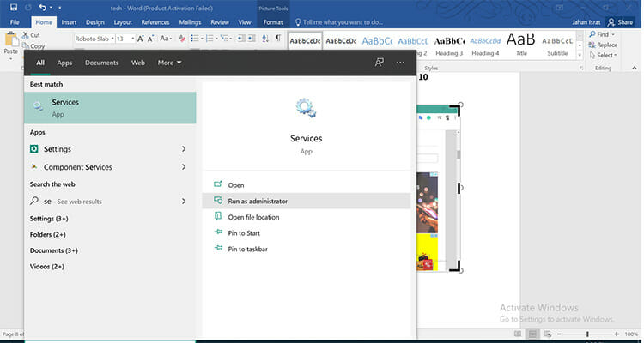Click the Increase Font Size icon
This screenshot has width=644, height=343.
(x=141, y=39)
